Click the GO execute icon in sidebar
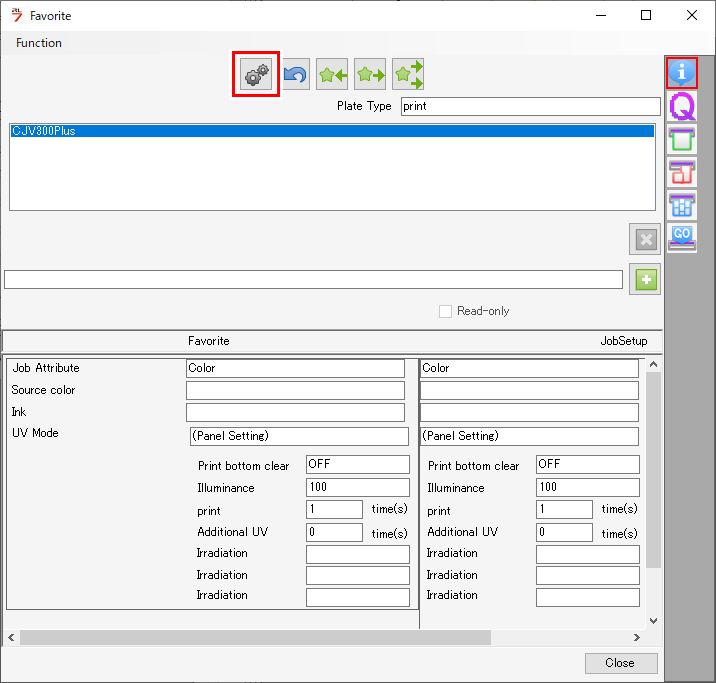 click(682, 237)
